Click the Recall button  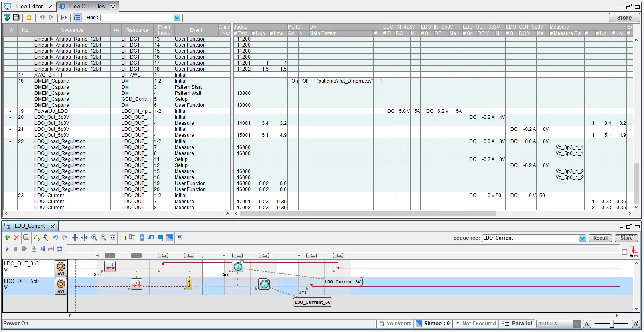[600, 238]
